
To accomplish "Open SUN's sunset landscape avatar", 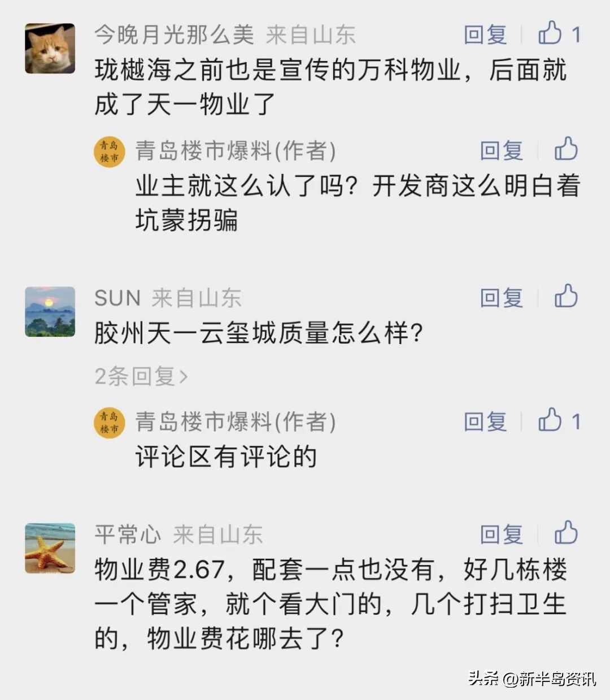I will (50, 312).
